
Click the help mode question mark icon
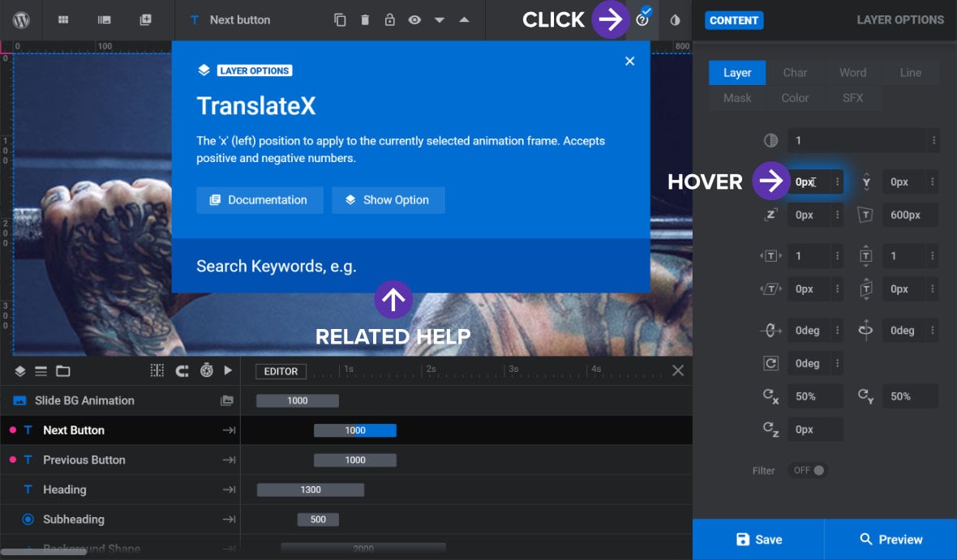click(x=642, y=20)
